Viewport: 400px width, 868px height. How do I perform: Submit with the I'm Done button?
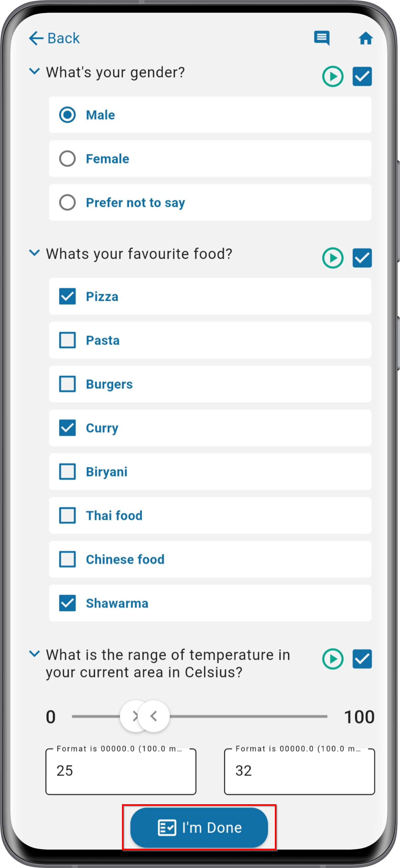[x=199, y=827]
